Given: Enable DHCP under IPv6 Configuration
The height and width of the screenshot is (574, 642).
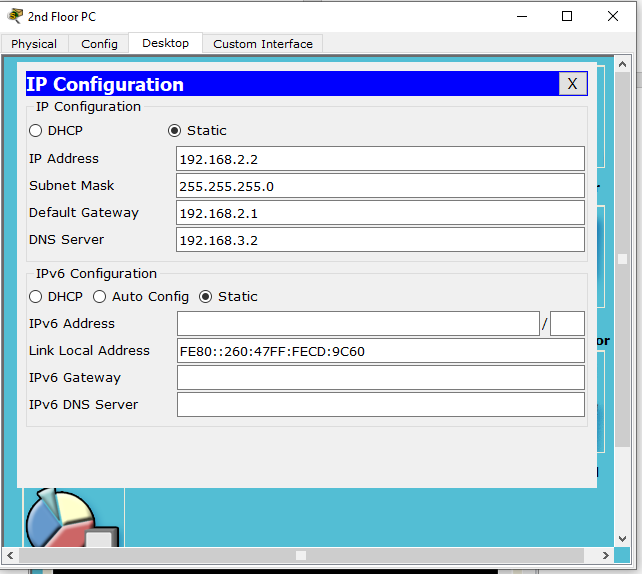Looking at the screenshot, I should 36,296.
